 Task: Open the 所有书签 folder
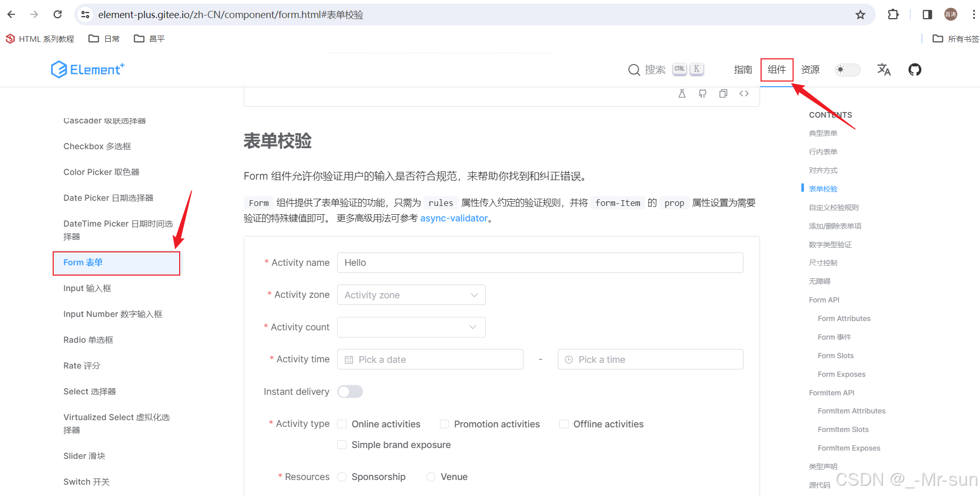[x=956, y=39]
